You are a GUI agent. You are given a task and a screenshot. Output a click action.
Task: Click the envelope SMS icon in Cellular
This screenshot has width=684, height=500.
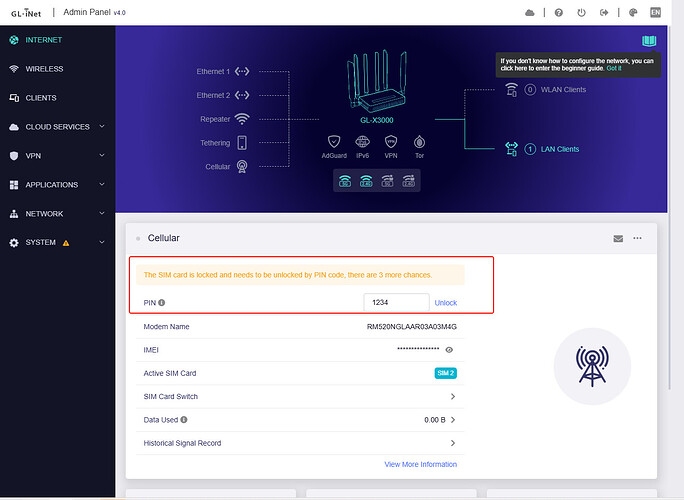618,238
